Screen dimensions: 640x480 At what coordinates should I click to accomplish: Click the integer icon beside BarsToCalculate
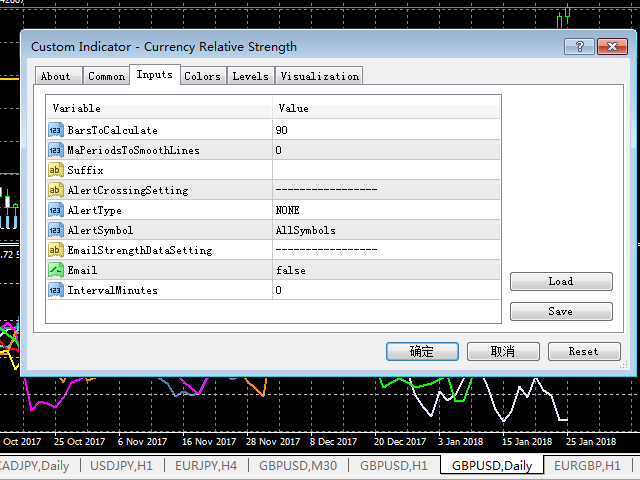tap(56, 130)
